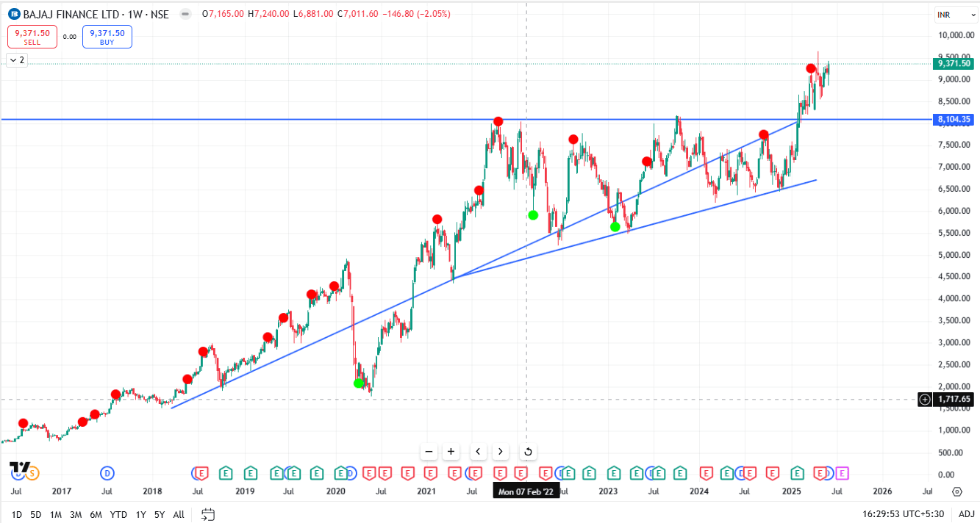Open the red earnings marker above 2024

tap(707, 473)
